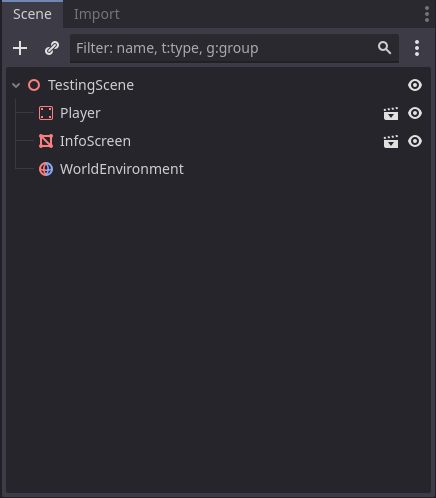Select the WorldEnvironment node label

click(122, 169)
